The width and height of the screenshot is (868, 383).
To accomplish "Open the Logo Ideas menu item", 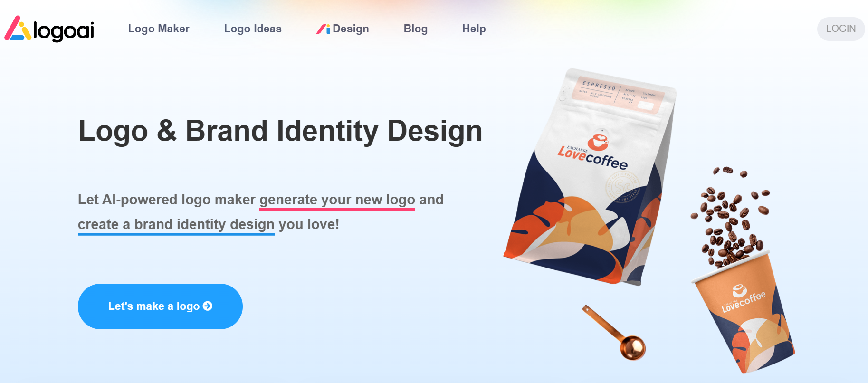I will pos(253,29).
